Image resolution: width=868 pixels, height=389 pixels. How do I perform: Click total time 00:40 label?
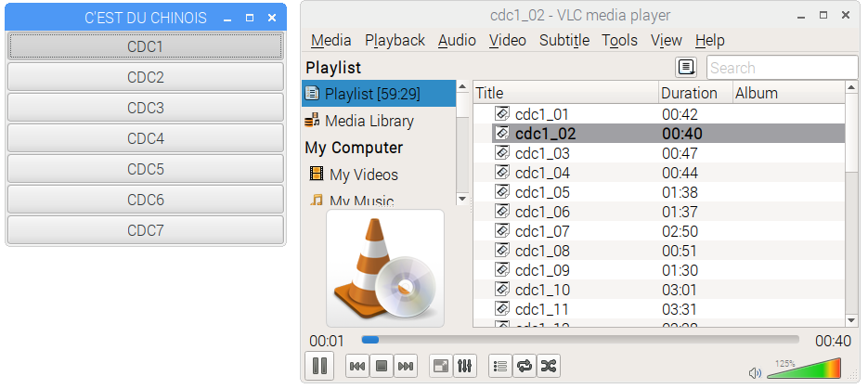pyautogui.click(x=833, y=341)
